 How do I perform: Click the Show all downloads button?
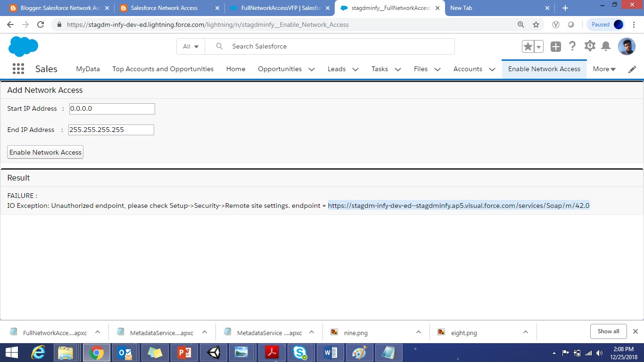coord(608,331)
